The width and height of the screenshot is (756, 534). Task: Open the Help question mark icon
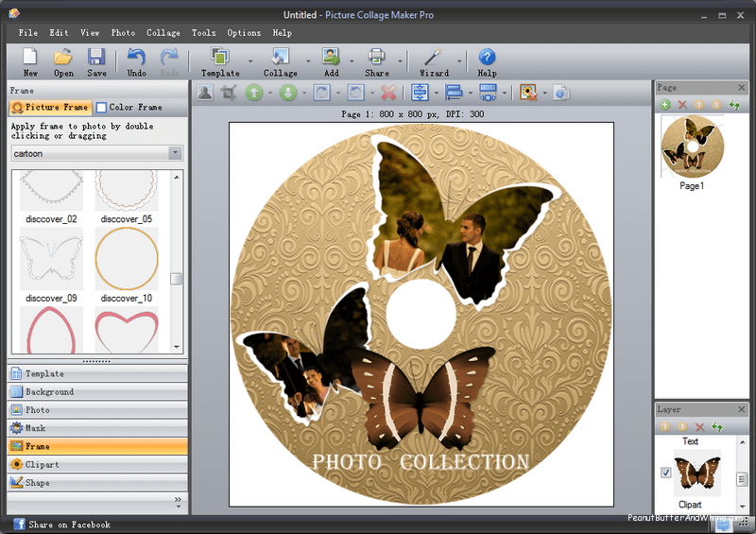tap(487, 57)
